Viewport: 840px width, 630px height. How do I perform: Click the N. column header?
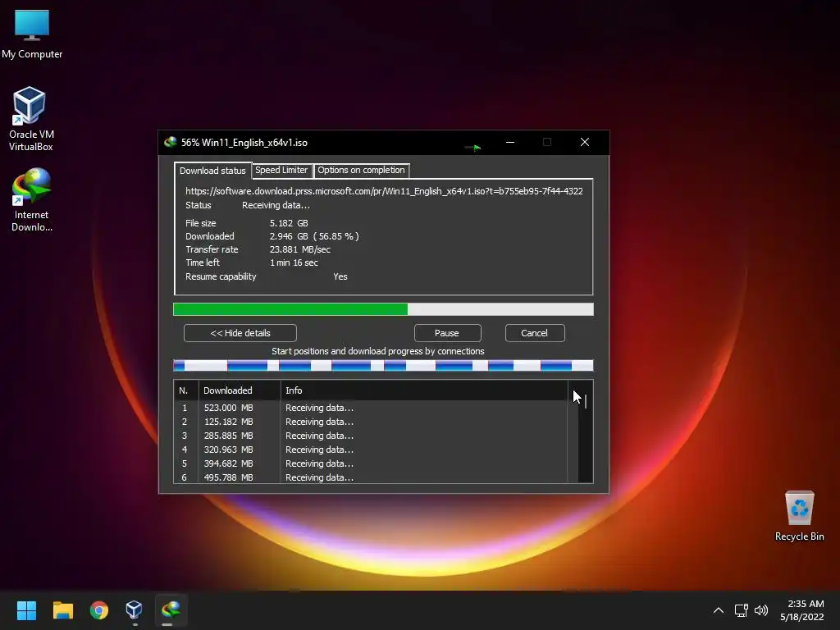pos(186,390)
